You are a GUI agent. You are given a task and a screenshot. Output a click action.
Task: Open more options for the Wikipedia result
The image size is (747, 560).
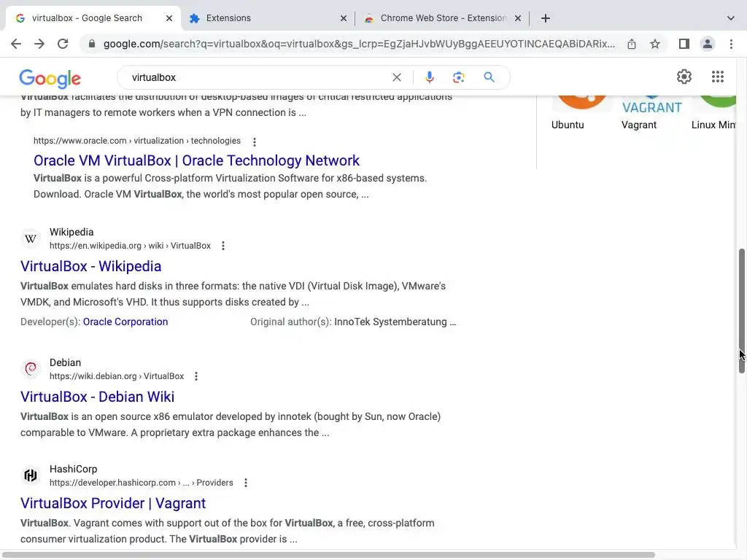point(223,246)
